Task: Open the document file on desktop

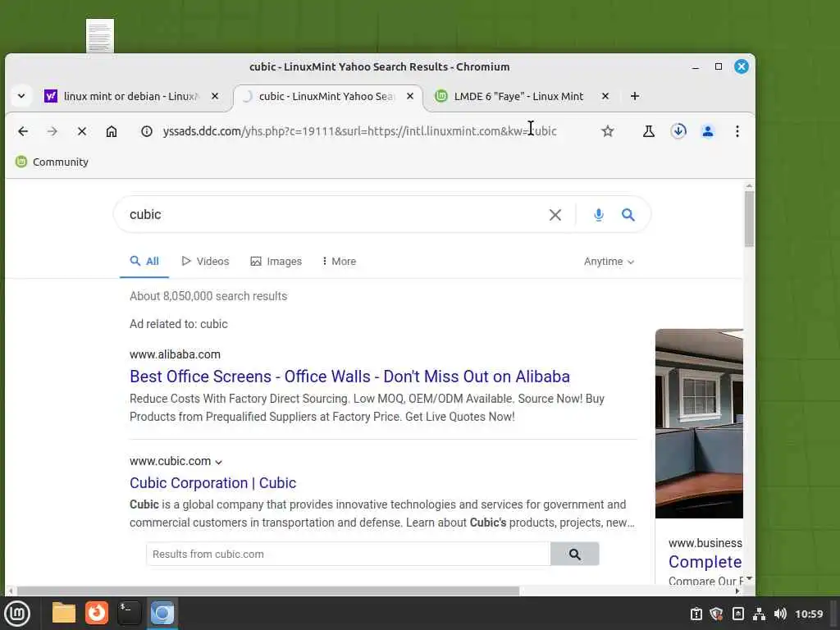Action: 100,36
